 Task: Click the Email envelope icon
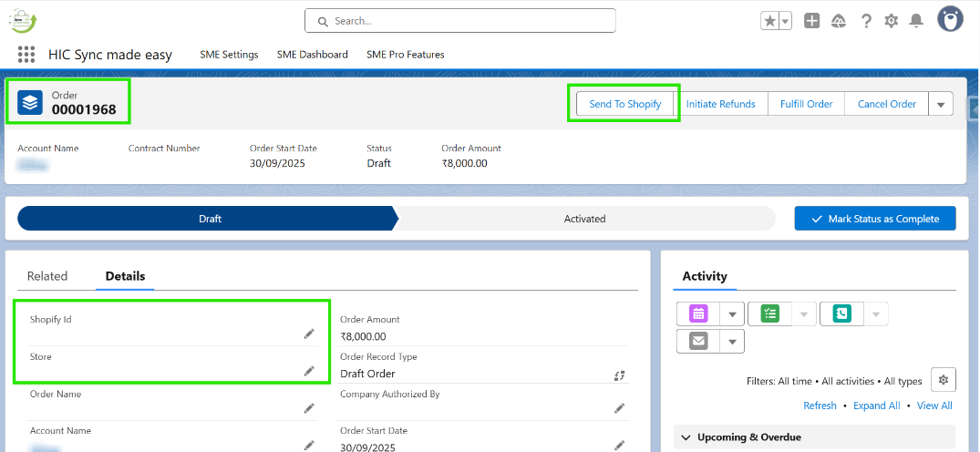tap(698, 342)
